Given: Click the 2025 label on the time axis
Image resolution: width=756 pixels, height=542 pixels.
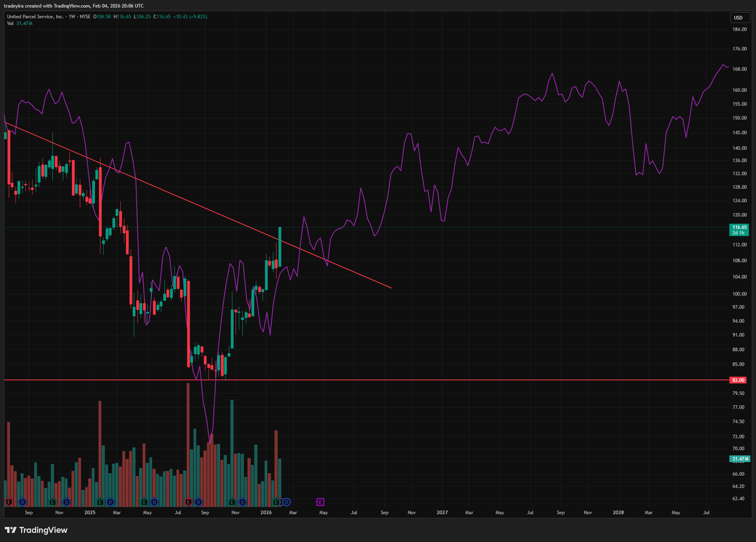Looking at the screenshot, I should click(89, 513).
